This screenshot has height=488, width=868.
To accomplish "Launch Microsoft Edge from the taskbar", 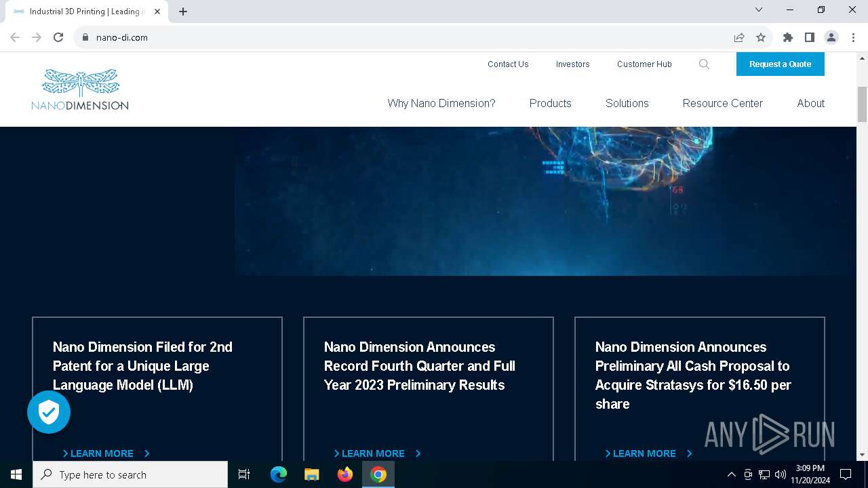I will point(279,474).
